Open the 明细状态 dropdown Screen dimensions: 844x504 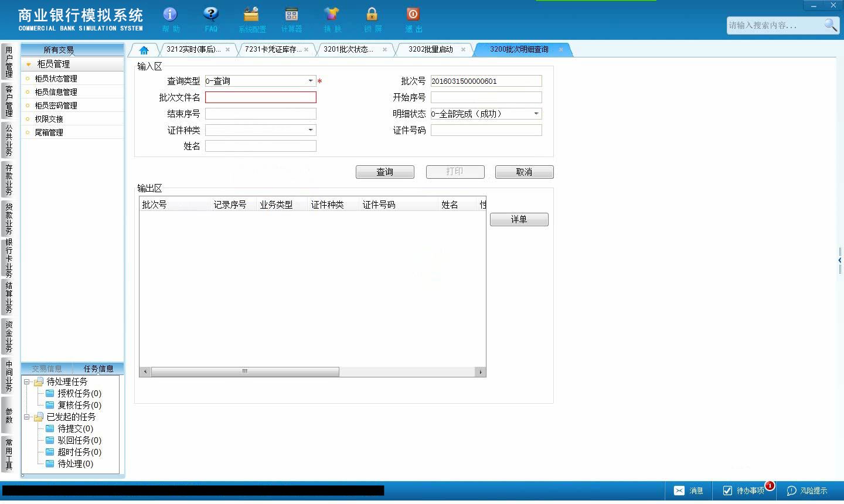point(536,114)
